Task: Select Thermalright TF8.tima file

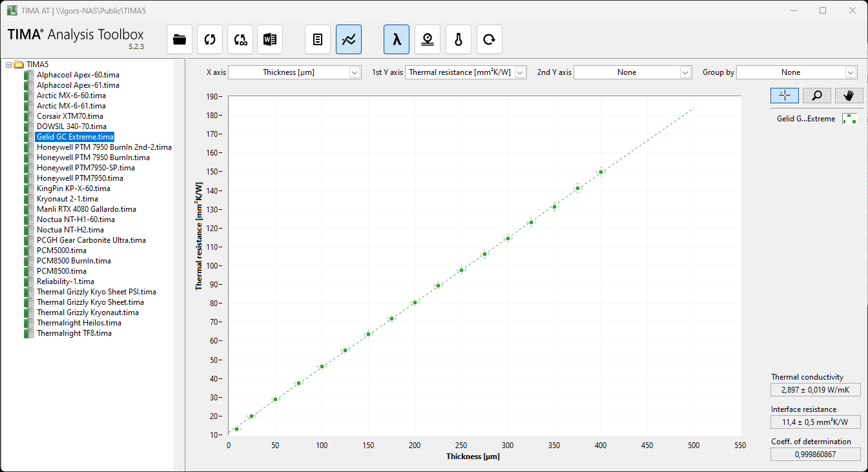Action: (x=74, y=333)
